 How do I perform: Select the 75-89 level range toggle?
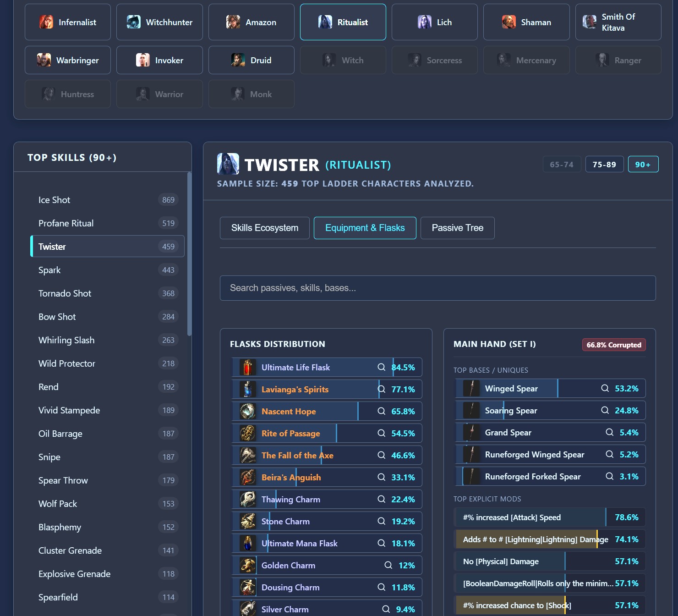pos(604,164)
